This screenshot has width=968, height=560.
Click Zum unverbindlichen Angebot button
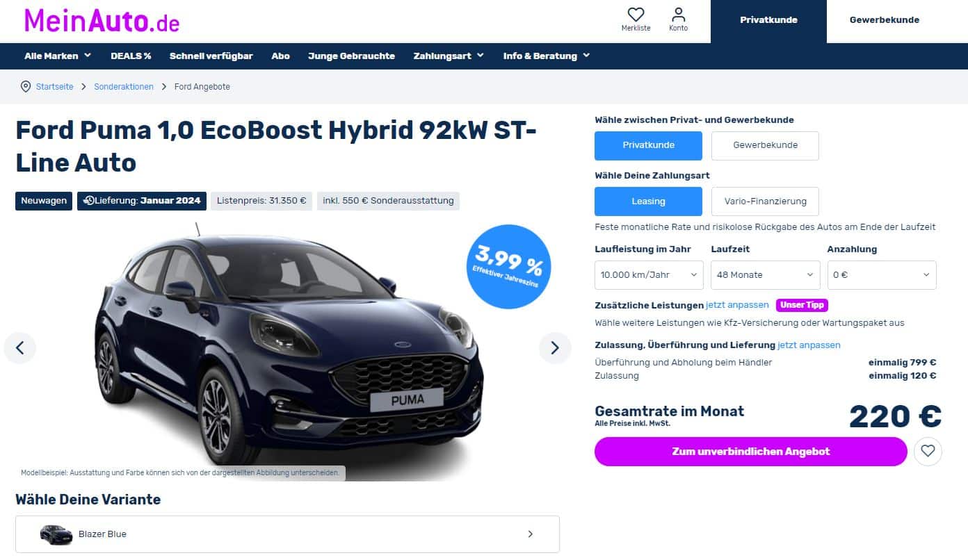click(751, 452)
